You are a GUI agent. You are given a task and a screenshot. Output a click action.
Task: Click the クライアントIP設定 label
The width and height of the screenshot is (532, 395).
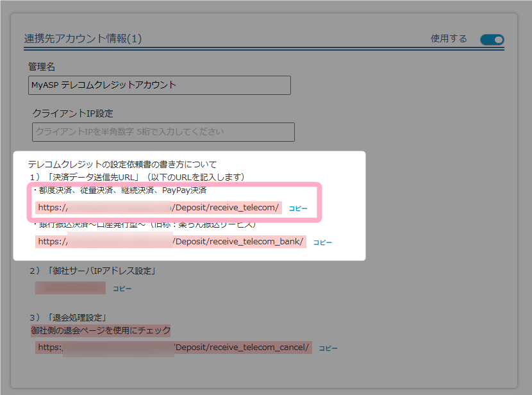click(72, 113)
